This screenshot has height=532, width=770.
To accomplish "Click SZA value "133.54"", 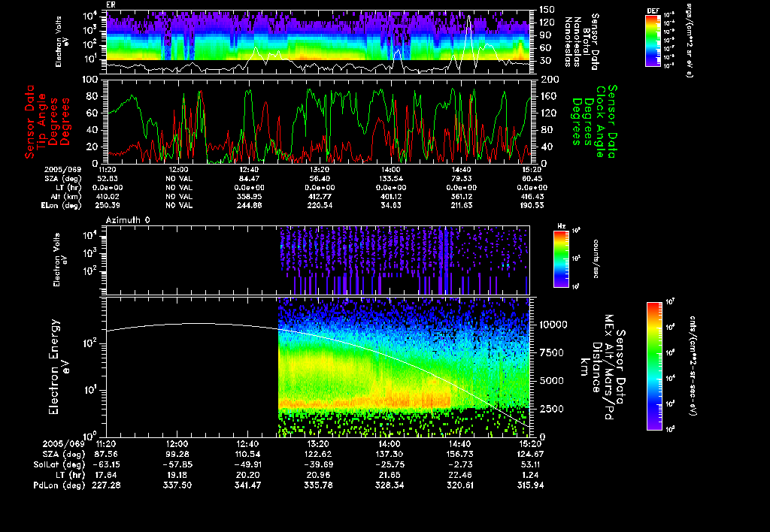I will pyautogui.click(x=391, y=179).
